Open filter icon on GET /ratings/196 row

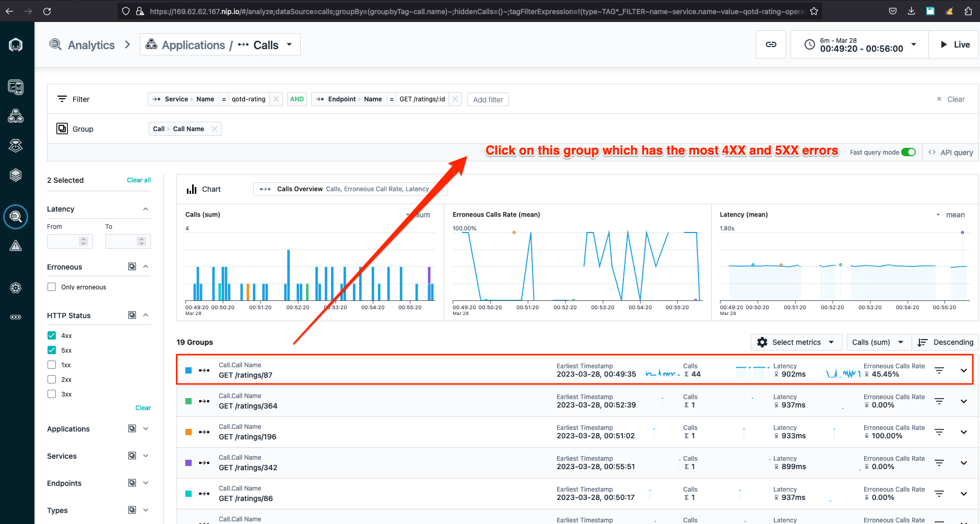click(x=939, y=432)
